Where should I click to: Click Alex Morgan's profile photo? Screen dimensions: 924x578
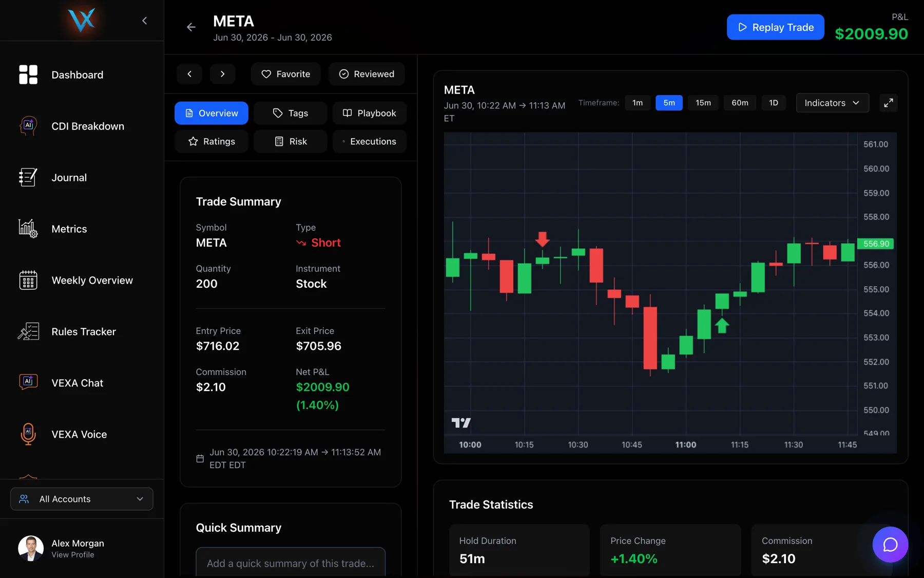[31, 548]
